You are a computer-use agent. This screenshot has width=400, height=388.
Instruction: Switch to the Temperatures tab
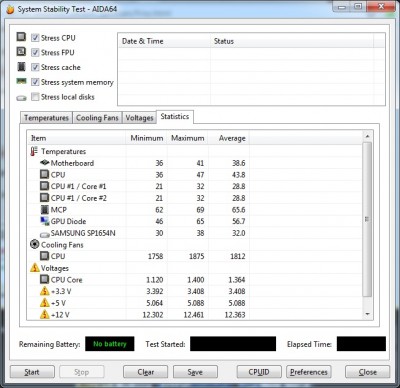tap(46, 118)
